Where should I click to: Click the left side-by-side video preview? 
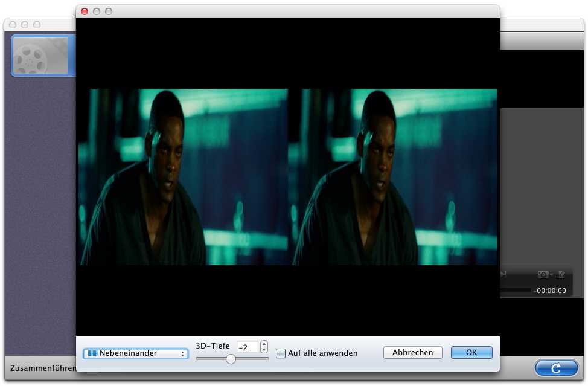184,176
